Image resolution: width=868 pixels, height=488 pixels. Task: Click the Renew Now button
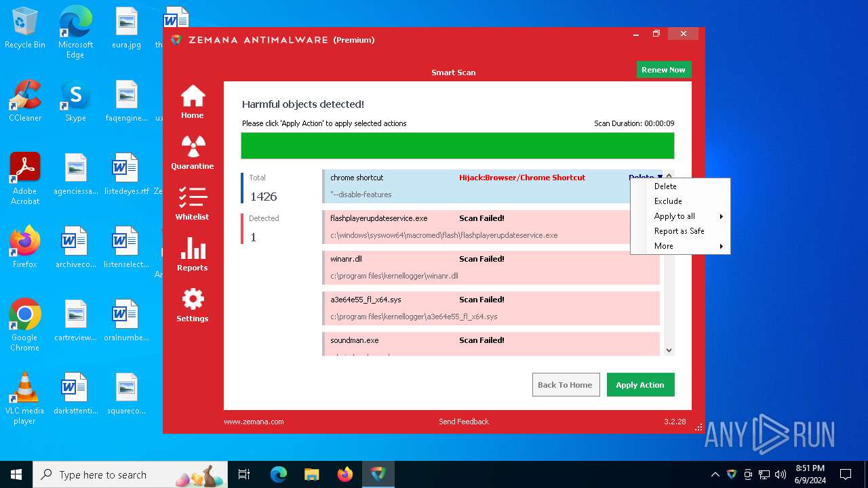(x=663, y=69)
